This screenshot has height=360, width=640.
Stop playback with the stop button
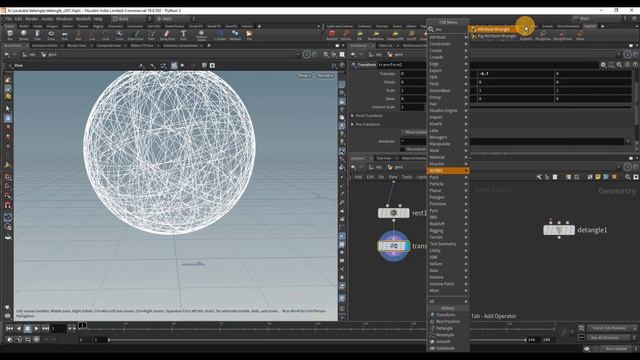(27, 328)
